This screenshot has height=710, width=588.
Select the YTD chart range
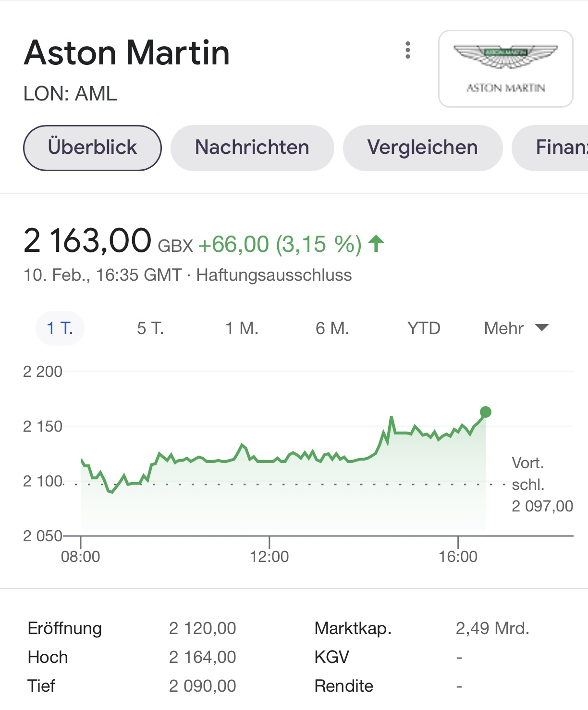click(424, 328)
